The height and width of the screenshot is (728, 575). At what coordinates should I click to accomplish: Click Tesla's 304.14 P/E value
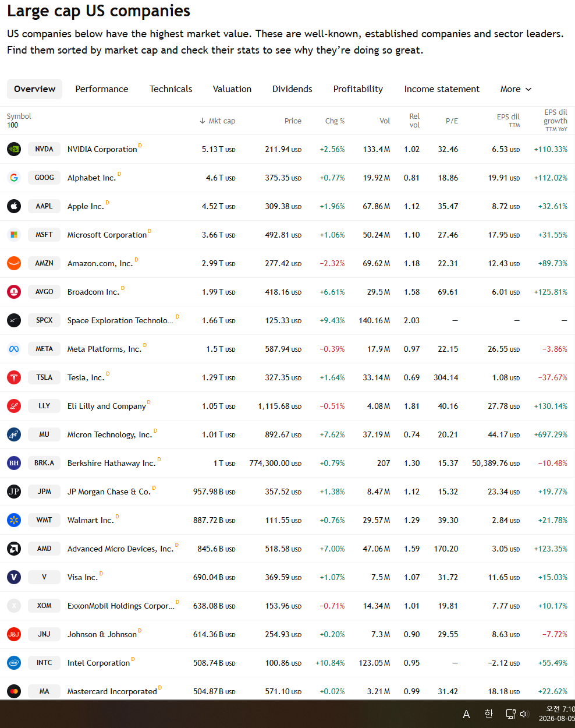(446, 378)
